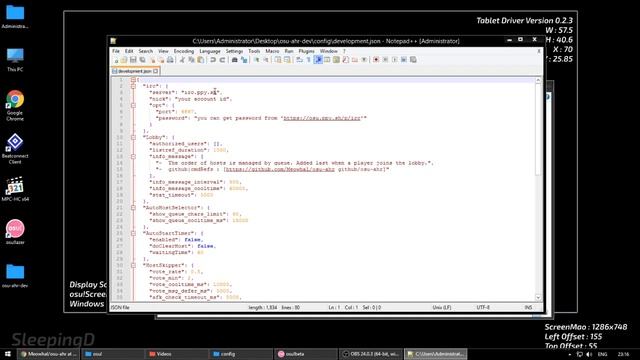
Task: Collapse the "opt" block fold marker
Action: (133, 105)
